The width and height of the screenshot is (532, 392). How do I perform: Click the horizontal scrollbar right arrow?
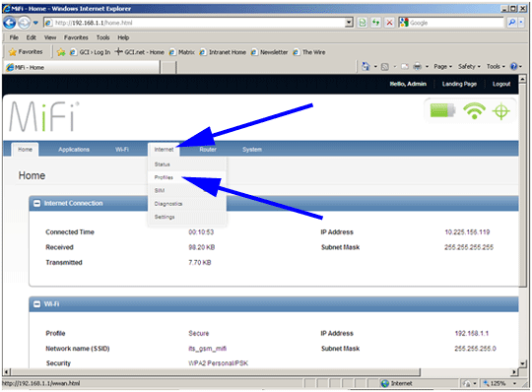click(514, 372)
